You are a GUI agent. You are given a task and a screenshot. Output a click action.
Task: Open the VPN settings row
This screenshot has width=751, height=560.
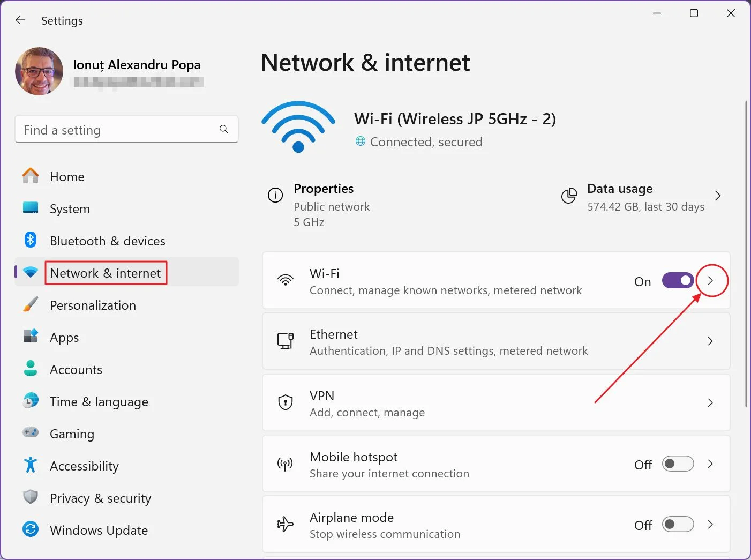point(496,402)
